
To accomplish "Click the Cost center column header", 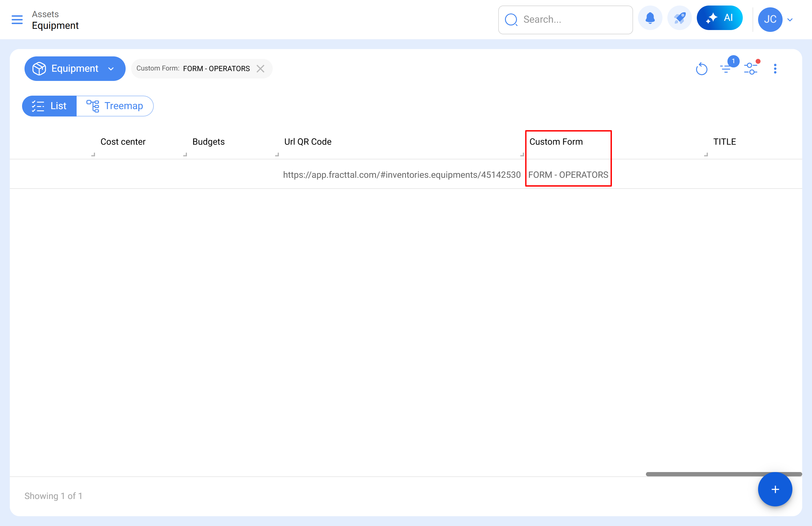I will [x=123, y=142].
